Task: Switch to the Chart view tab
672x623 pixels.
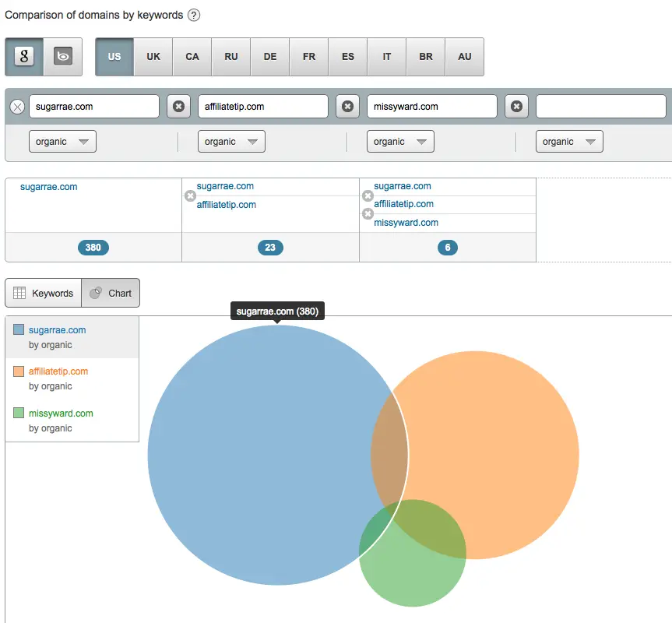Action: pyautogui.click(x=111, y=293)
